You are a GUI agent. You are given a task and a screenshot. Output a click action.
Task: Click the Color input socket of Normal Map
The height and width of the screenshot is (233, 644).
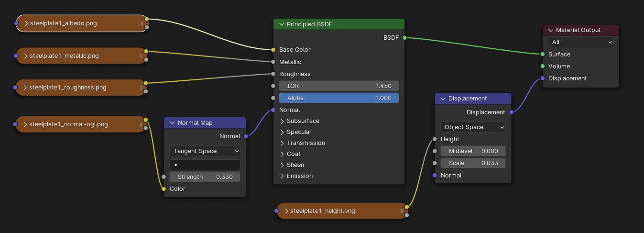164,189
